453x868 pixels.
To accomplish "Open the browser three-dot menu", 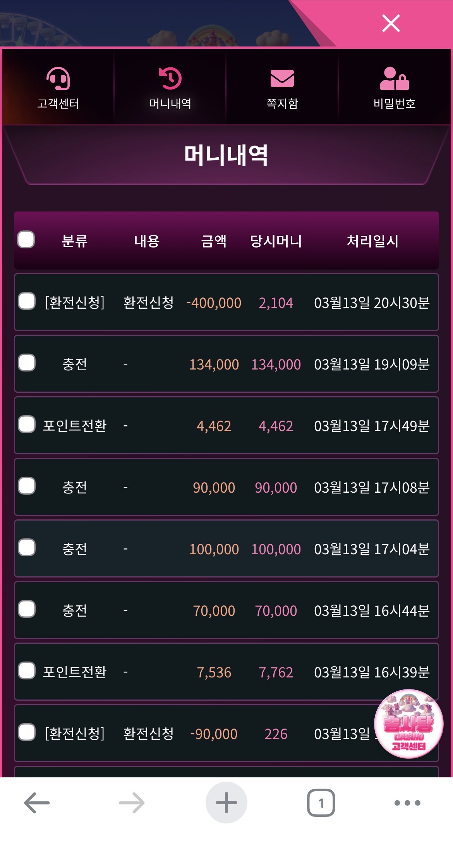I will [407, 803].
